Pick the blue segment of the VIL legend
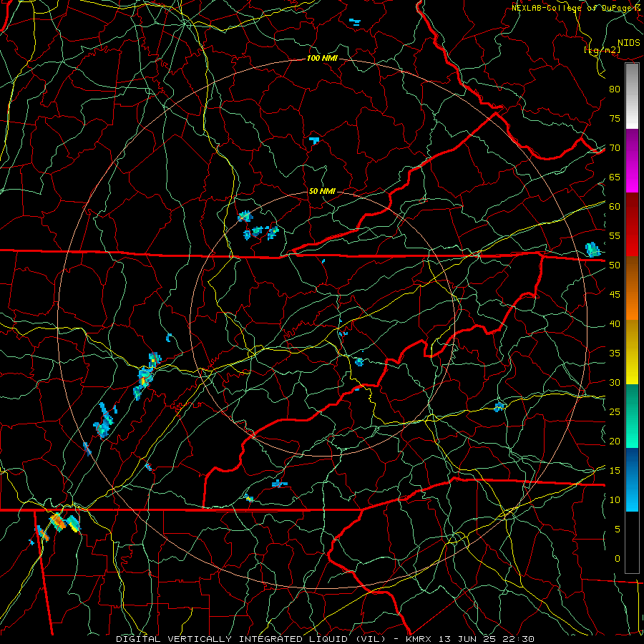The image size is (644, 644). tap(632, 479)
